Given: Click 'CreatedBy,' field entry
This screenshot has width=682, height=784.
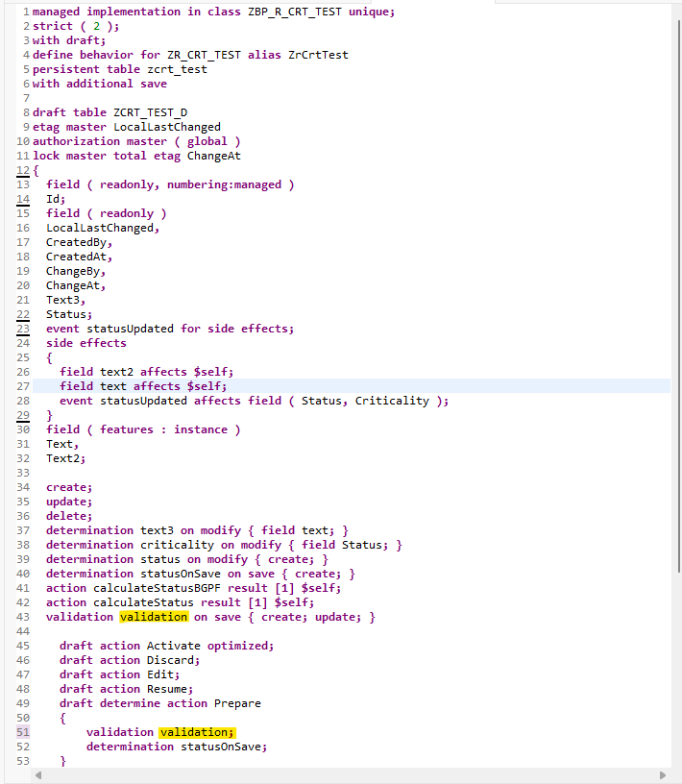Looking at the screenshot, I should coord(79,242).
